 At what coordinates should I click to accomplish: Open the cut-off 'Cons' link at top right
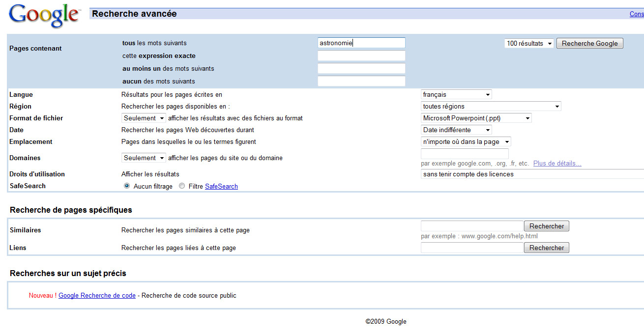tap(637, 14)
